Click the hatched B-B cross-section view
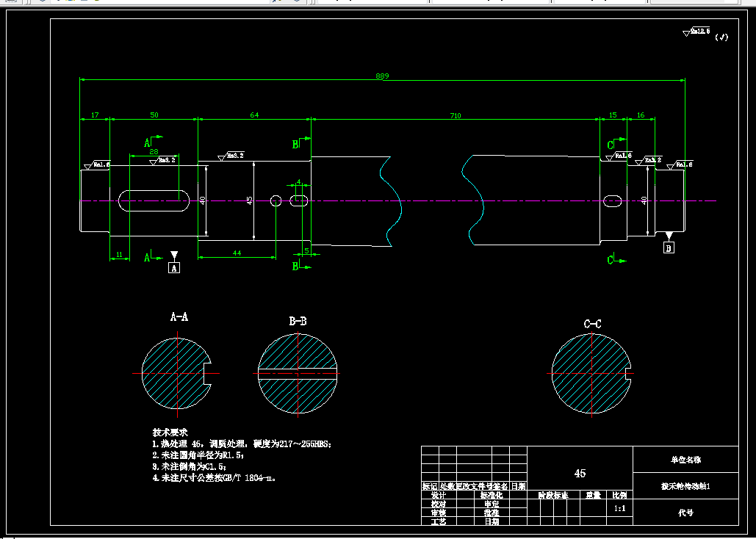The height and width of the screenshot is (539, 756). (298, 373)
